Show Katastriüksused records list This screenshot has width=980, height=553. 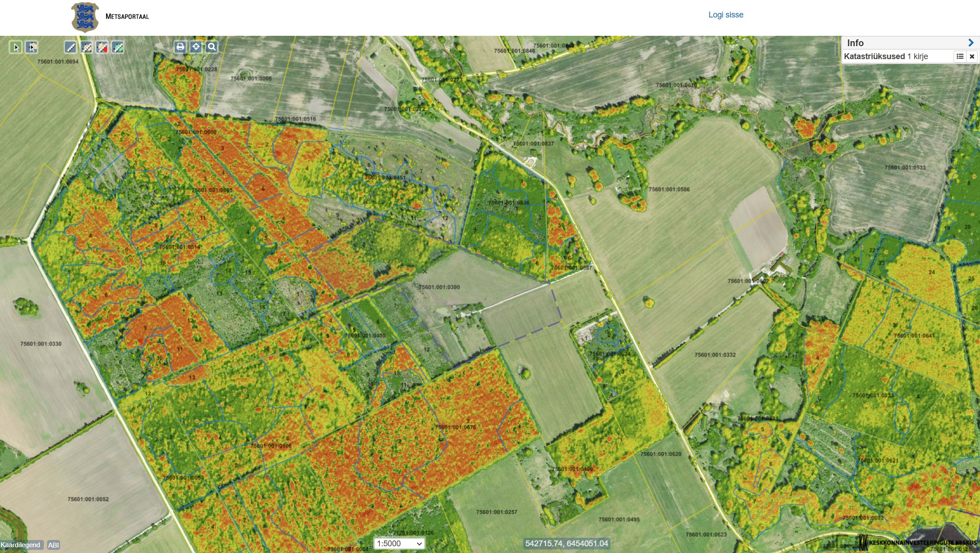click(x=960, y=56)
